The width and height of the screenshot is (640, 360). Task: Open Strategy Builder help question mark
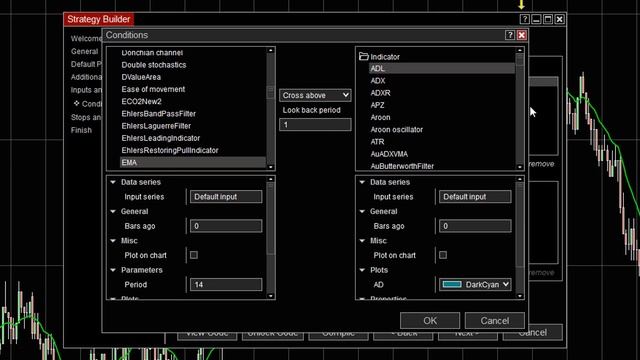[x=524, y=19]
